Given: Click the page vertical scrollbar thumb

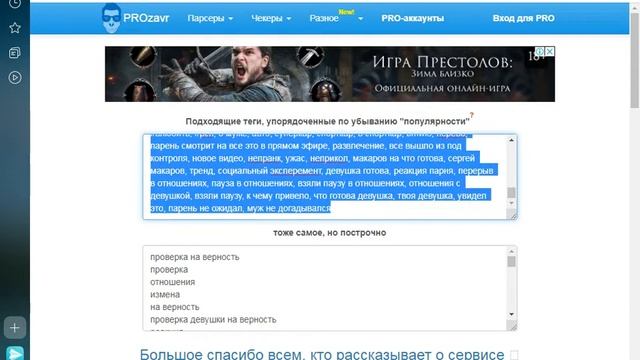Looking at the screenshot, I should pos(635,61).
